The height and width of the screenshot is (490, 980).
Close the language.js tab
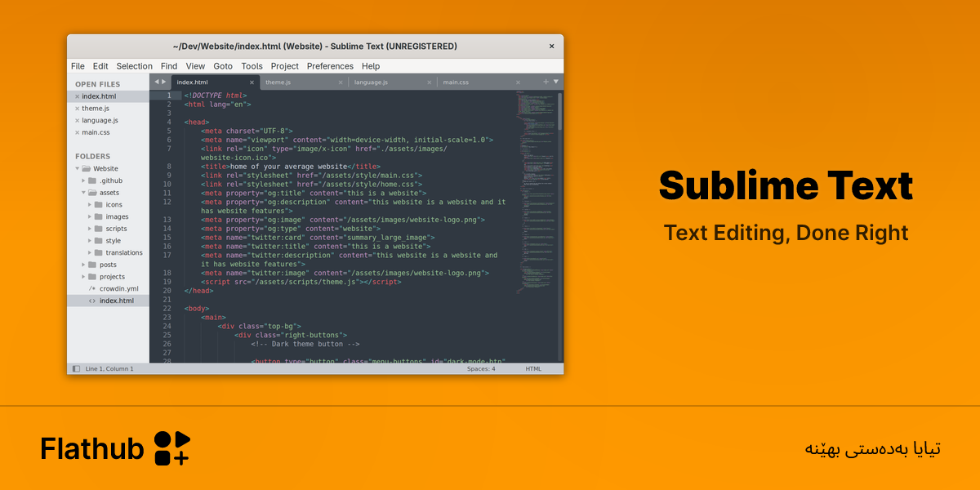tap(429, 82)
